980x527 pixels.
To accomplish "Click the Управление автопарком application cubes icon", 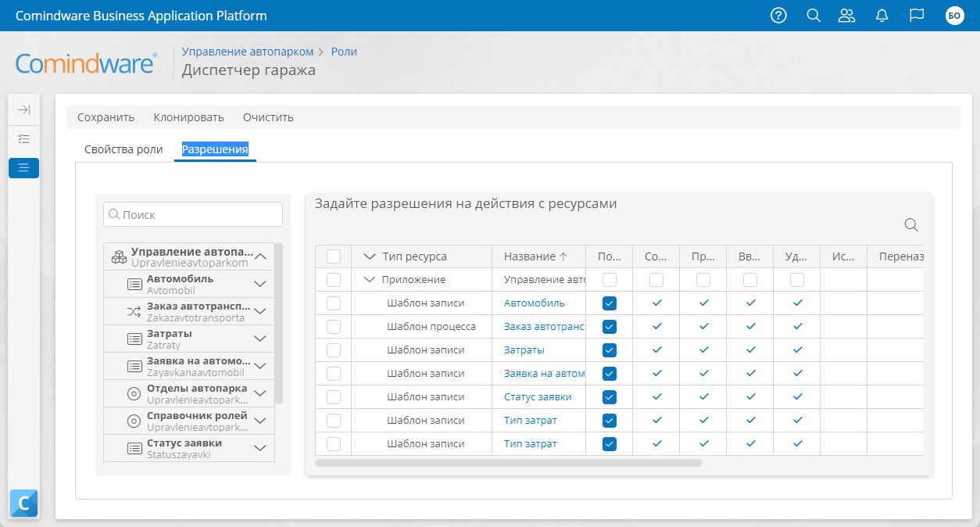I will coord(119,257).
